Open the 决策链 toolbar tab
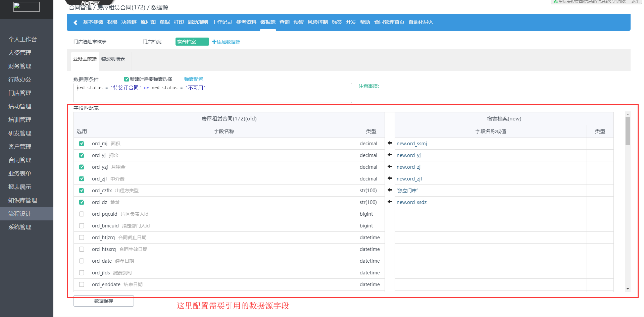Viewport: 644px width, 317px height. pyautogui.click(x=129, y=22)
